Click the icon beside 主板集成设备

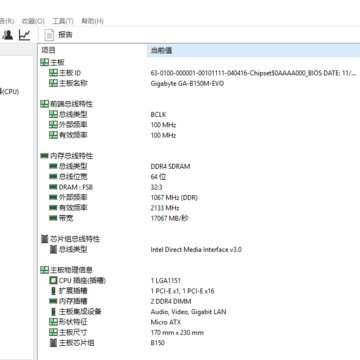[x=53, y=312]
